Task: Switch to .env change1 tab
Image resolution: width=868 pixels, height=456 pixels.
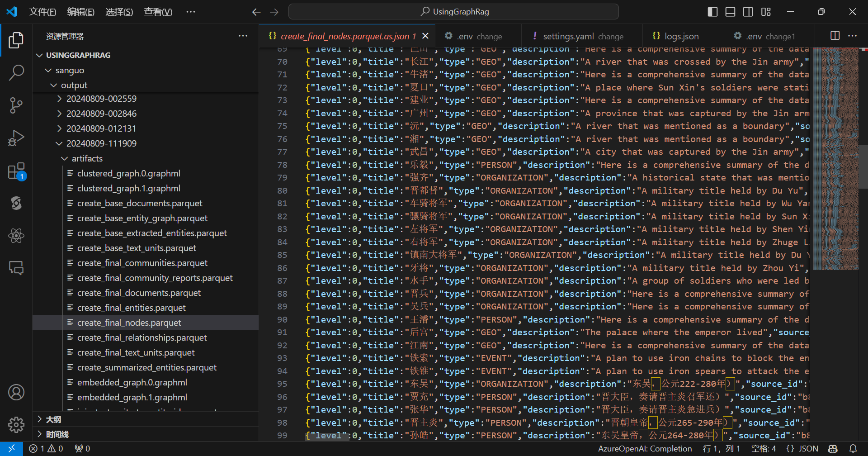Action: click(x=769, y=36)
